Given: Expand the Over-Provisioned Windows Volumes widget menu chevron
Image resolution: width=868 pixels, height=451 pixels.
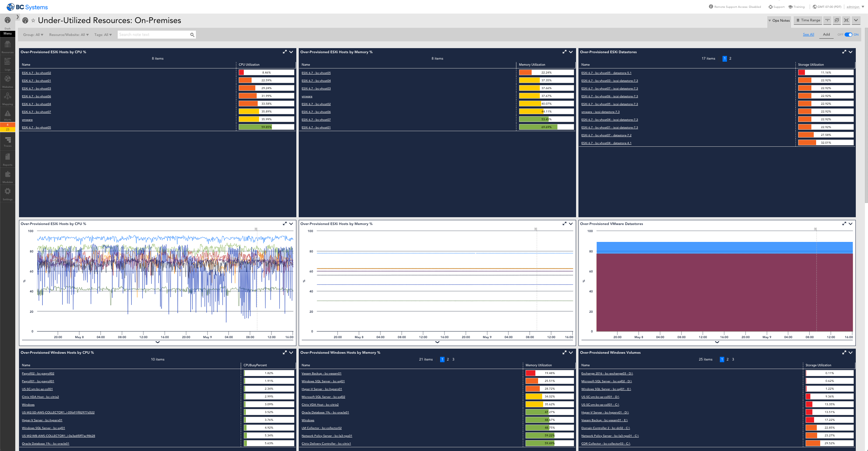Looking at the screenshot, I should coord(850,352).
